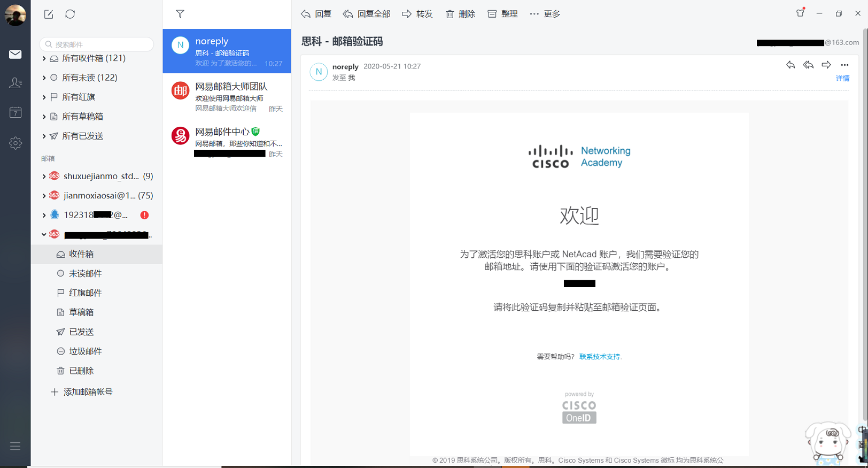
Task: Click the compose new mail icon
Action: (x=49, y=14)
